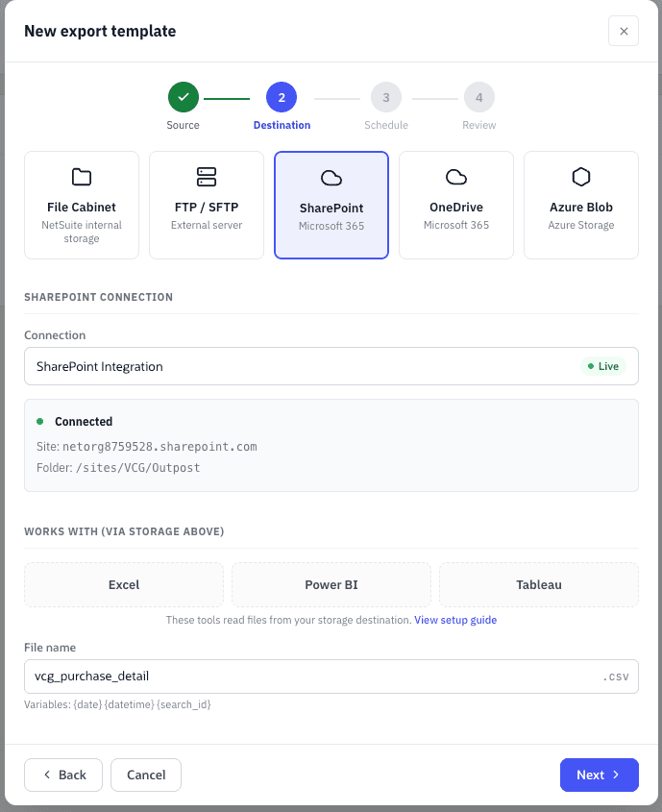Click the Live status badge
Screen dimensions: 662x812
pos(603,366)
